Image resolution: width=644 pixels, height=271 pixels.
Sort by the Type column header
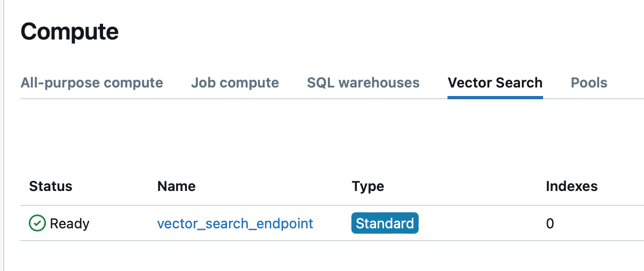pos(368,186)
